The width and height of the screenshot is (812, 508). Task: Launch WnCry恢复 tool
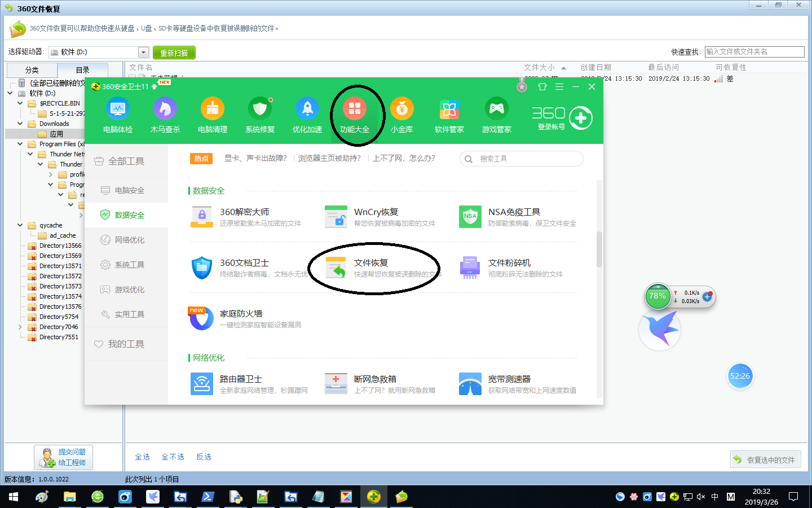(x=381, y=217)
